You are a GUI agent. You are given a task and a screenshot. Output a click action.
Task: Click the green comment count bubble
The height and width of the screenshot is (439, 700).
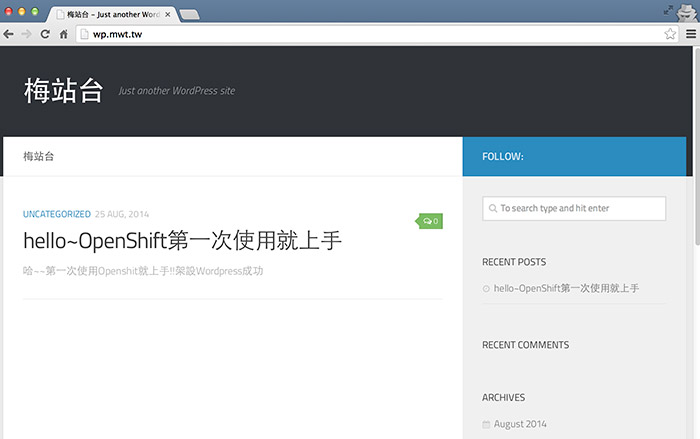[430, 221]
